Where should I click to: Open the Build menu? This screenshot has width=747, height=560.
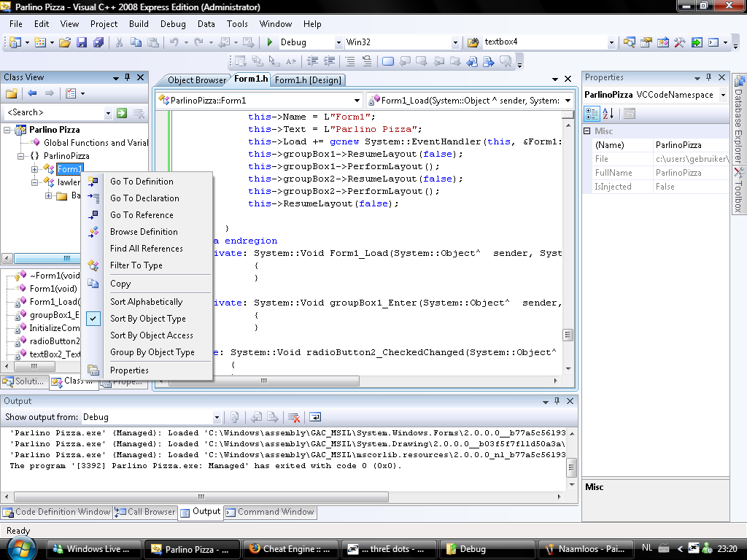(x=139, y=24)
